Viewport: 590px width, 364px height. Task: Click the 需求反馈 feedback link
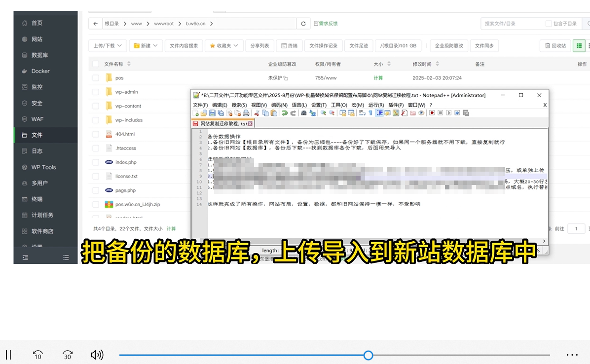coord(327,23)
